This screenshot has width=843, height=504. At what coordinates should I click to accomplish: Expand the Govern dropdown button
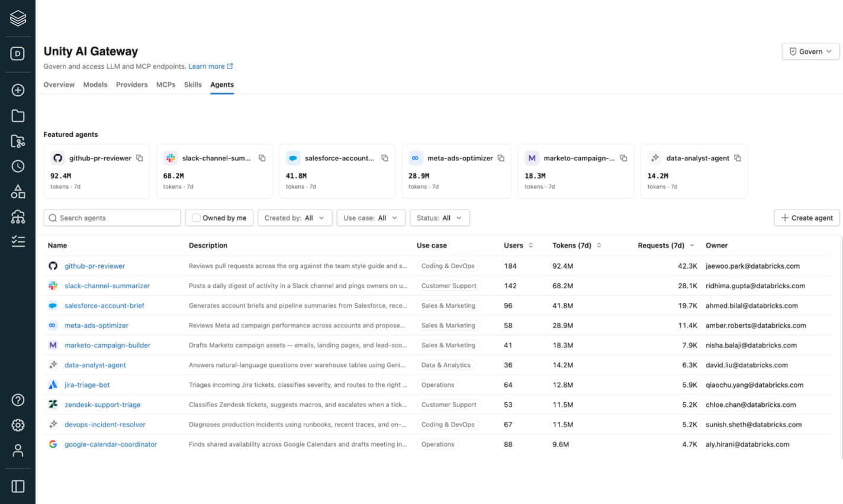pyautogui.click(x=810, y=51)
